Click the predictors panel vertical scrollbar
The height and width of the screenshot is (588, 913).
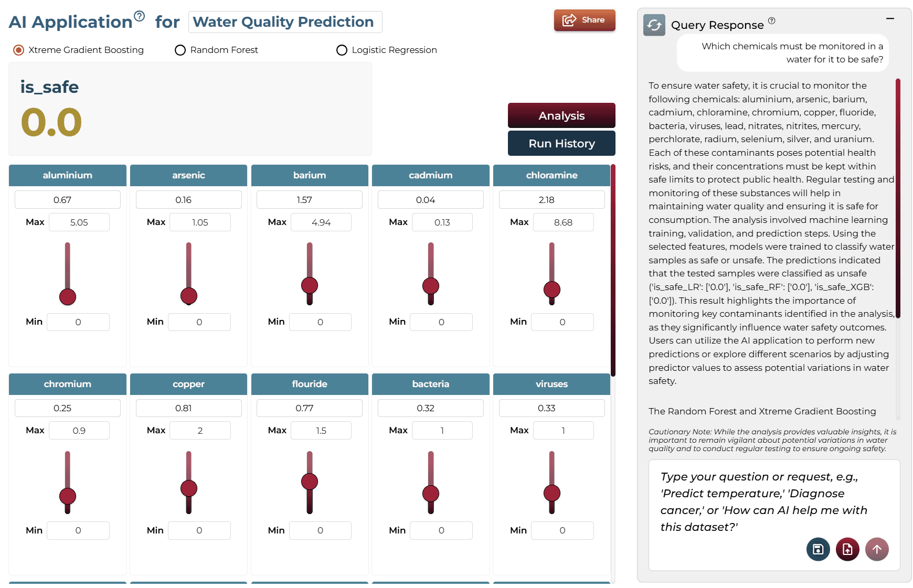(613, 270)
